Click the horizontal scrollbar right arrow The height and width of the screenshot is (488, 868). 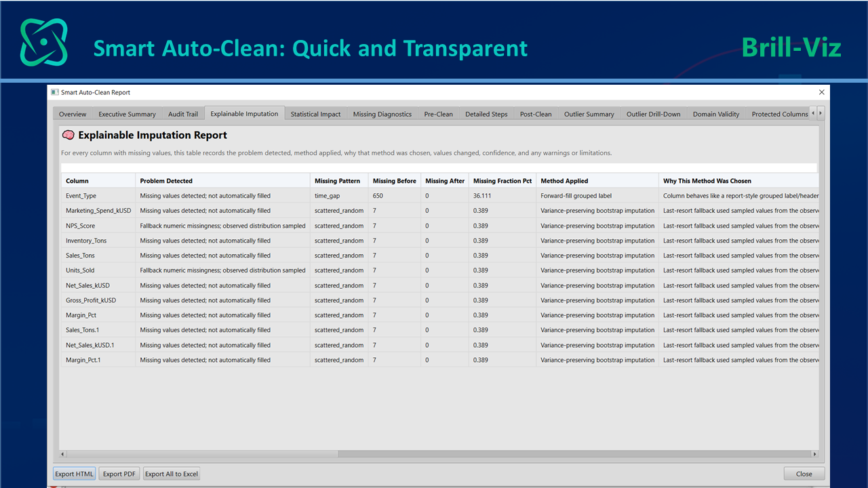815,454
